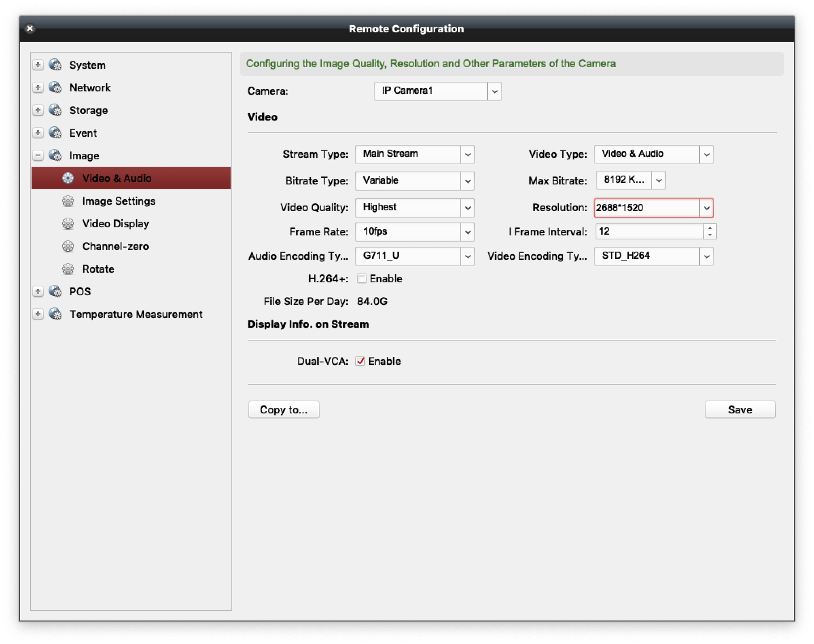
Task: Click the globe-gear icon beside Network
Action: [x=55, y=87]
